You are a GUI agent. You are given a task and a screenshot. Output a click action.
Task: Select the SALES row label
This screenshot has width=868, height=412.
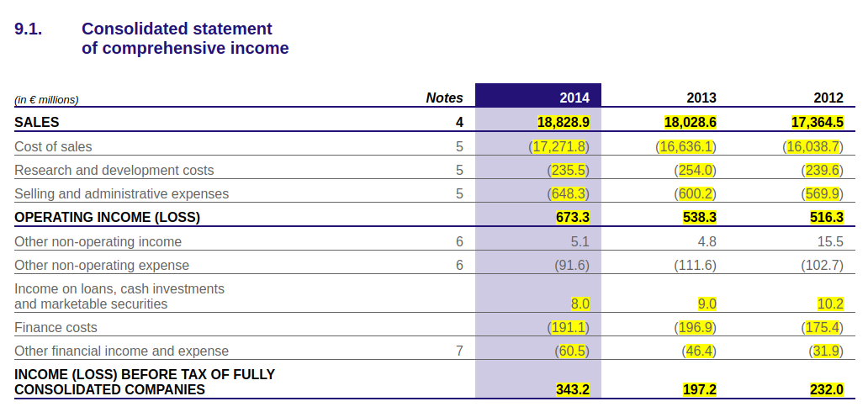click(x=36, y=123)
